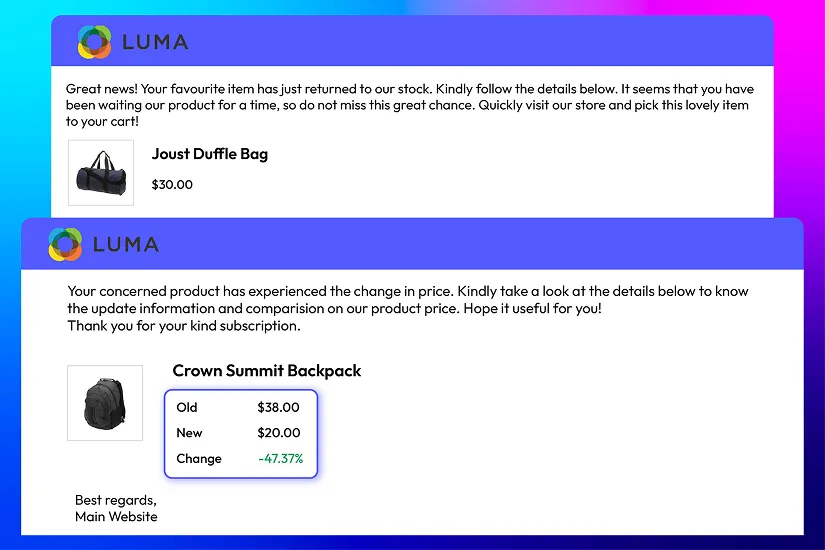Click the LUMA wordmark in top header

coord(155,42)
